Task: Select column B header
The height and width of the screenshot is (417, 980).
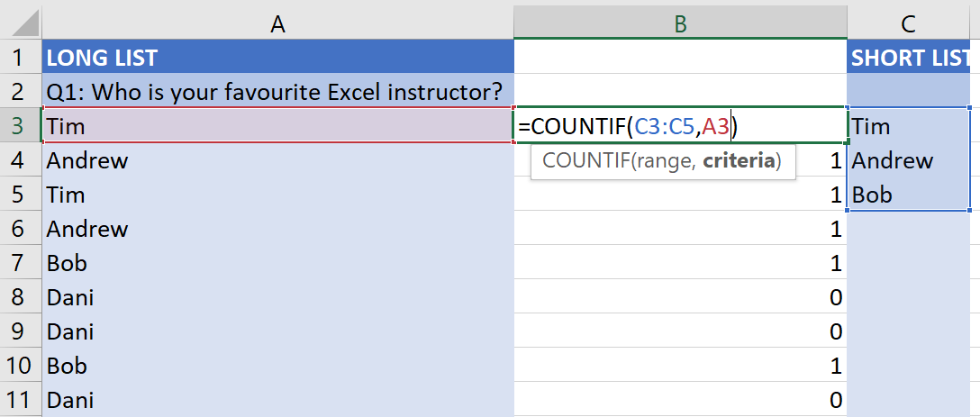Action: (x=681, y=23)
